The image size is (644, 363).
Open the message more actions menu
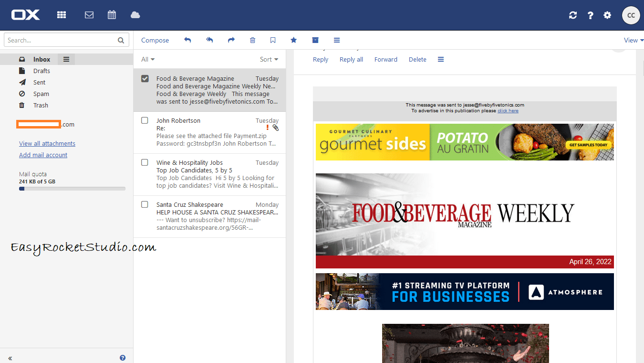[441, 59]
